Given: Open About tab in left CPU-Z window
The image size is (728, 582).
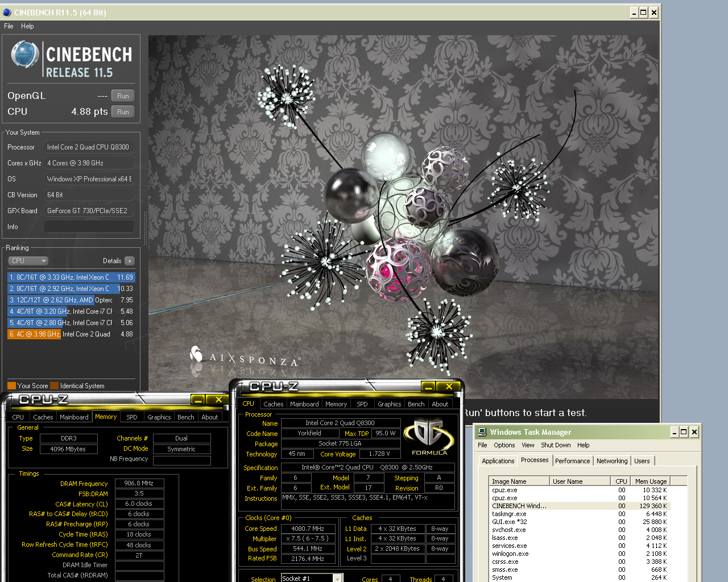Looking at the screenshot, I should [210, 417].
